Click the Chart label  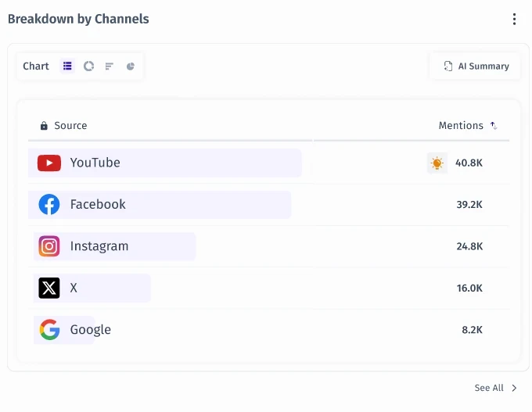36,66
